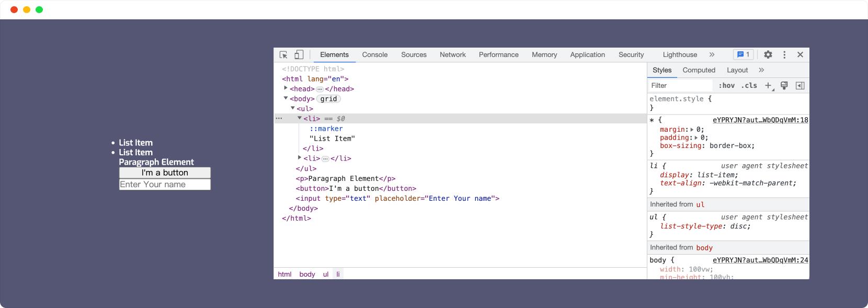Expand the second collapsed li node
The height and width of the screenshot is (308, 868).
point(299,158)
